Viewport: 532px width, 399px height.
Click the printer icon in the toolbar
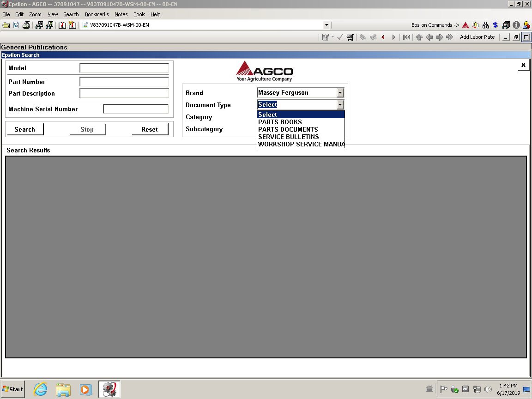coord(26,25)
